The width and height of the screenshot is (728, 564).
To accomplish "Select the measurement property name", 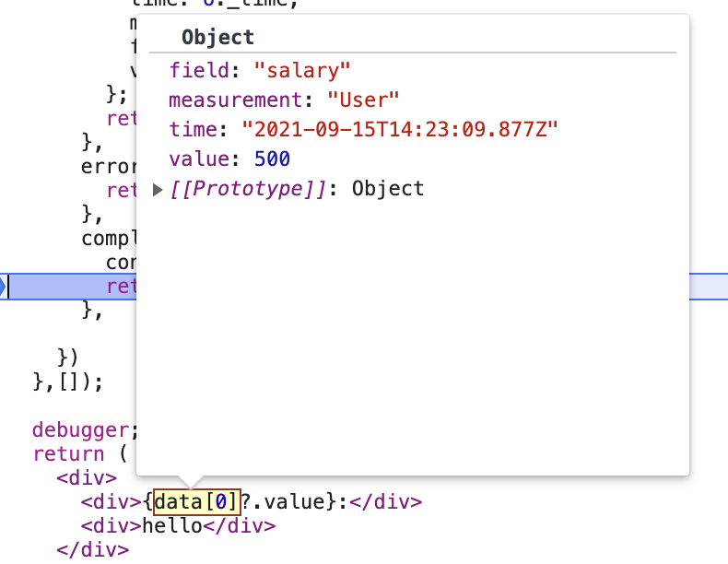I will pyautogui.click(x=235, y=100).
